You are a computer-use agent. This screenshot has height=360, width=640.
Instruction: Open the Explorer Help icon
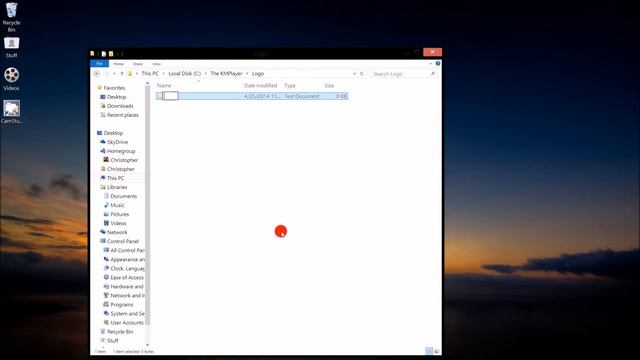[x=438, y=64]
